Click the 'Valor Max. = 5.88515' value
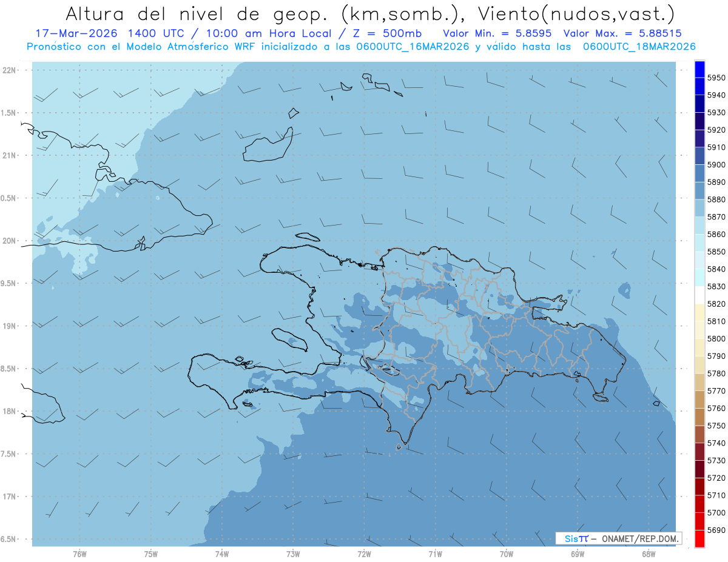This screenshot has height=562, width=728. 622,33
